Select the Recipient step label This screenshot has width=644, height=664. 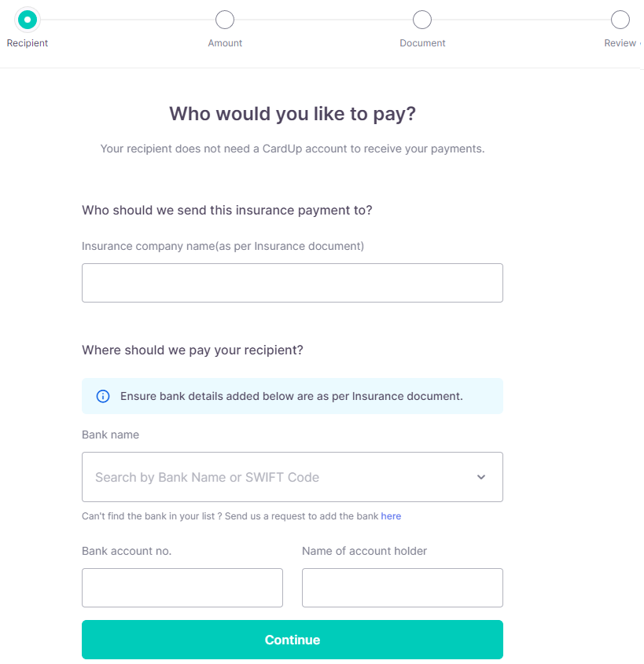[x=28, y=43]
